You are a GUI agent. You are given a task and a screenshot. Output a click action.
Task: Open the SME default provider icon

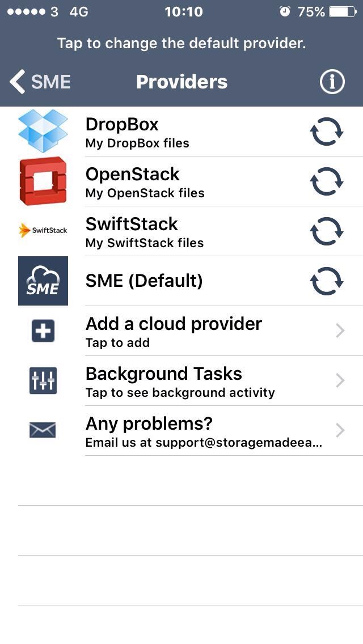43,281
